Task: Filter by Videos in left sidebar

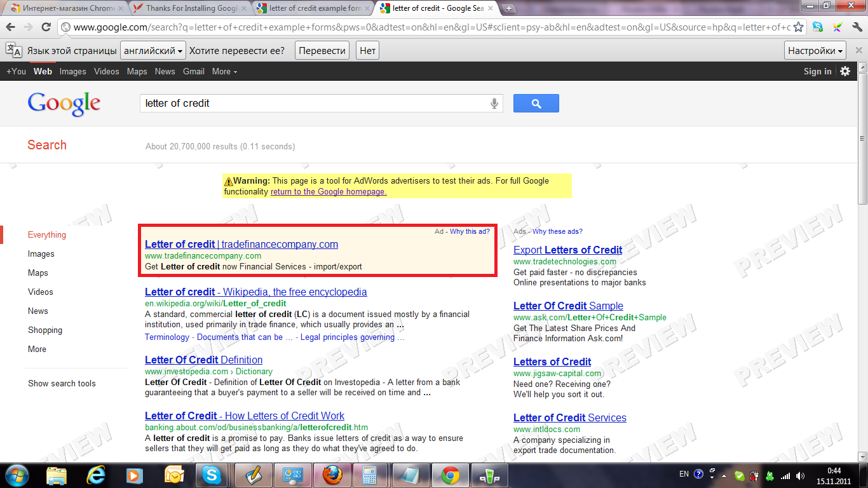Action: [40, 292]
